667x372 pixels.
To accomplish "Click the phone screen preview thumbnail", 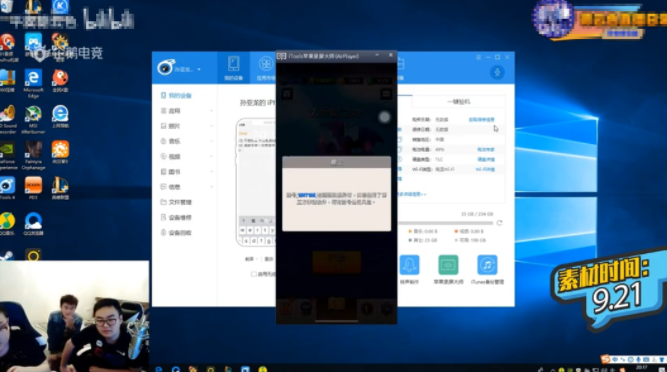I will [x=257, y=182].
